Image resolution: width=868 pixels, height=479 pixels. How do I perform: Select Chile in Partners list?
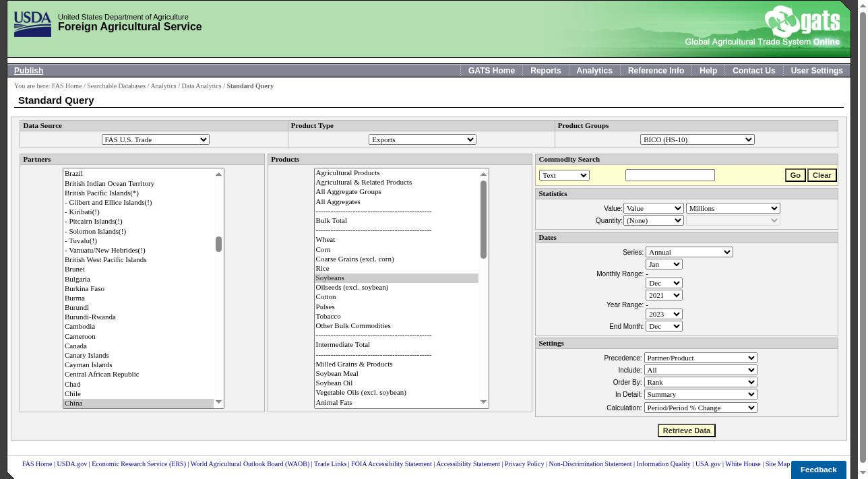click(x=138, y=394)
